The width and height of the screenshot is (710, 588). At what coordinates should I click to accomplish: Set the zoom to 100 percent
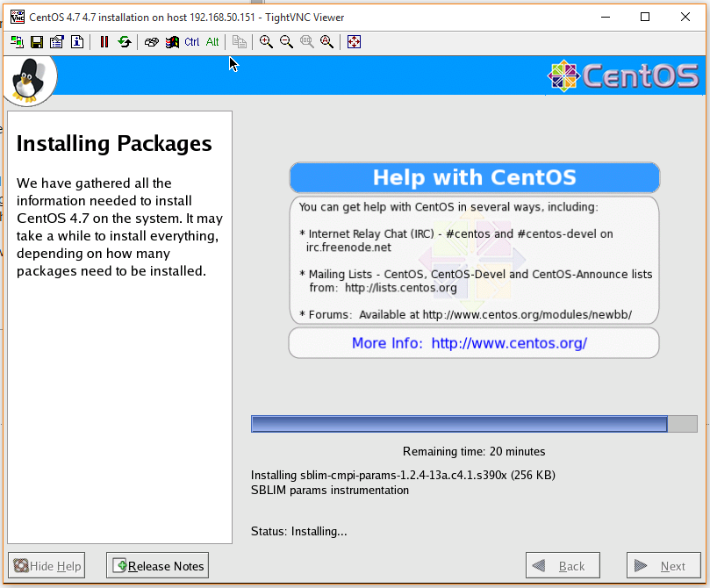coord(306,42)
